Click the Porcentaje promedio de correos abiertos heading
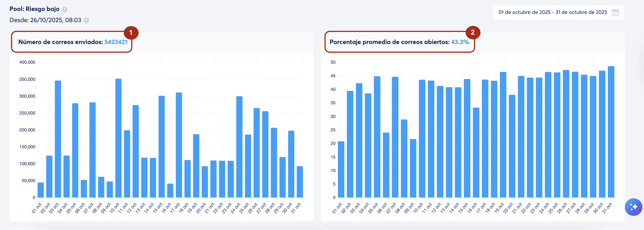The width and height of the screenshot is (644, 230). (389, 42)
